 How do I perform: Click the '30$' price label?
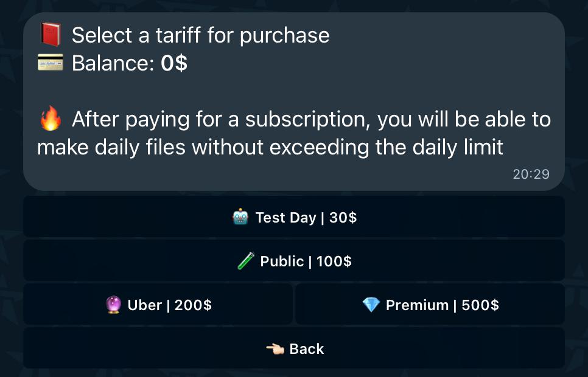point(343,218)
